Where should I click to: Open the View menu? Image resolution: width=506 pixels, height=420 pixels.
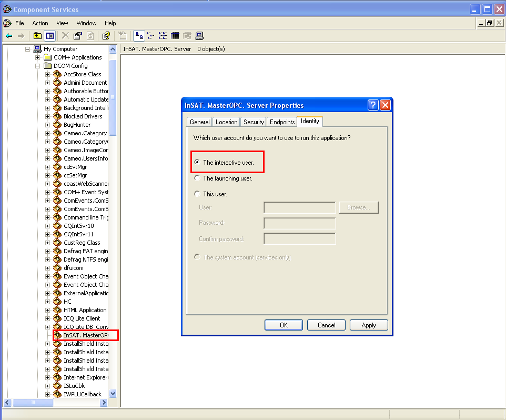(x=62, y=23)
